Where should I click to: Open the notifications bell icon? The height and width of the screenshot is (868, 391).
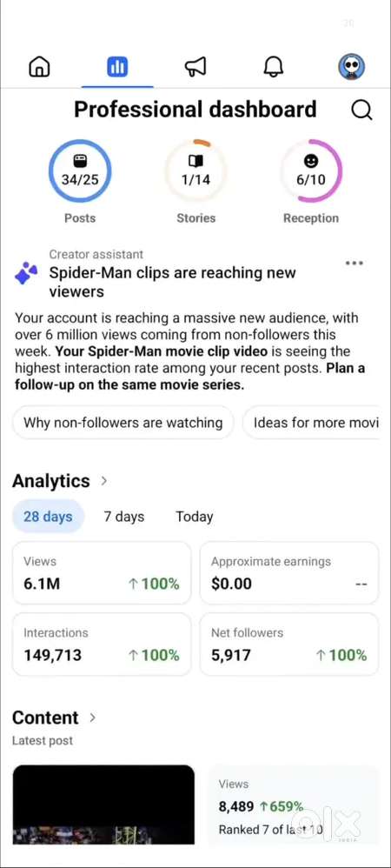coord(273,67)
